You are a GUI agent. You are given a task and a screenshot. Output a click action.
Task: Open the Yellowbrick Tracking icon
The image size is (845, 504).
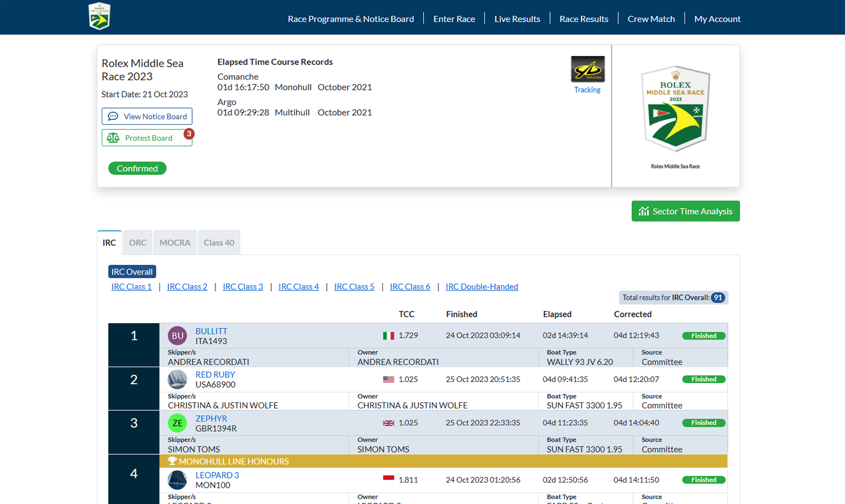point(588,69)
